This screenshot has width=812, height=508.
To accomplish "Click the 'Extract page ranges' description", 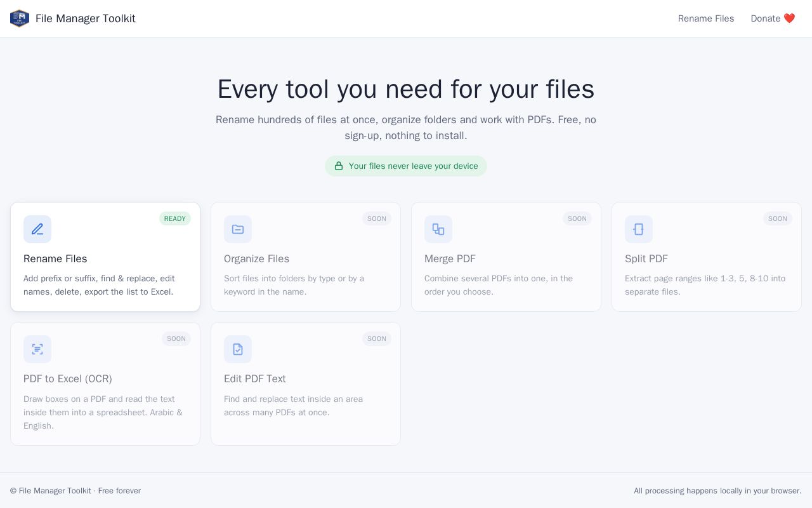I will point(705,285).
